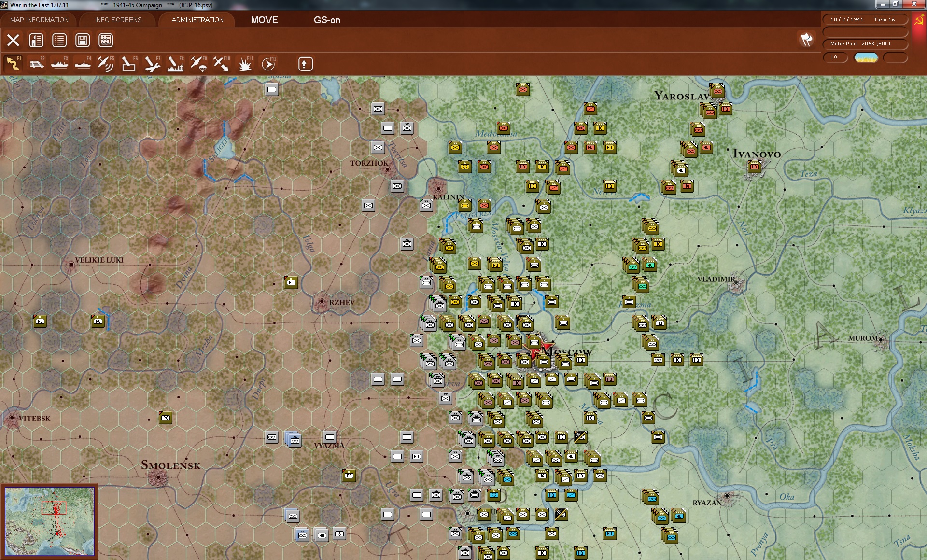Select Air Recon mode (F5)
The height and width of the screenshot is (560, 927).
pos(106,64)
